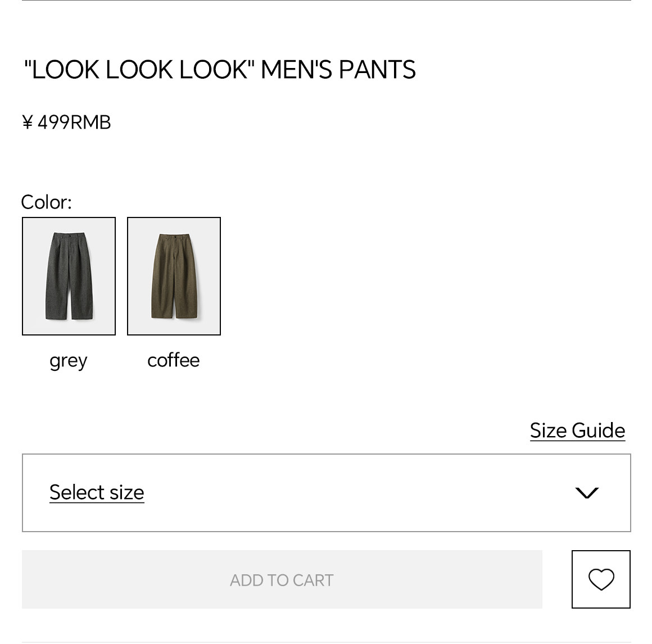
Task: Open the Size Guide link
Action: (x=577, y=430)
